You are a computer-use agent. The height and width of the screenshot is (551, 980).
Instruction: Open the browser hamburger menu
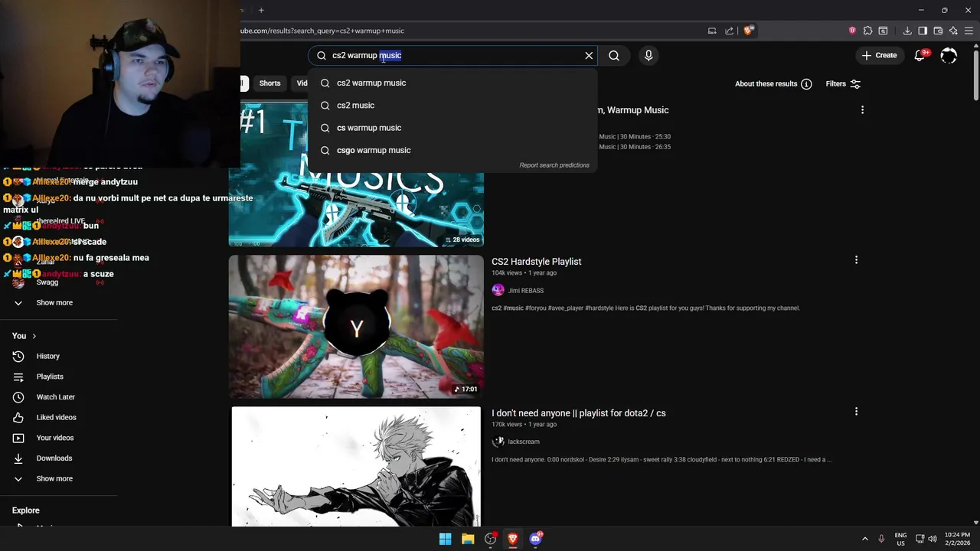click(x=969, y=31)
